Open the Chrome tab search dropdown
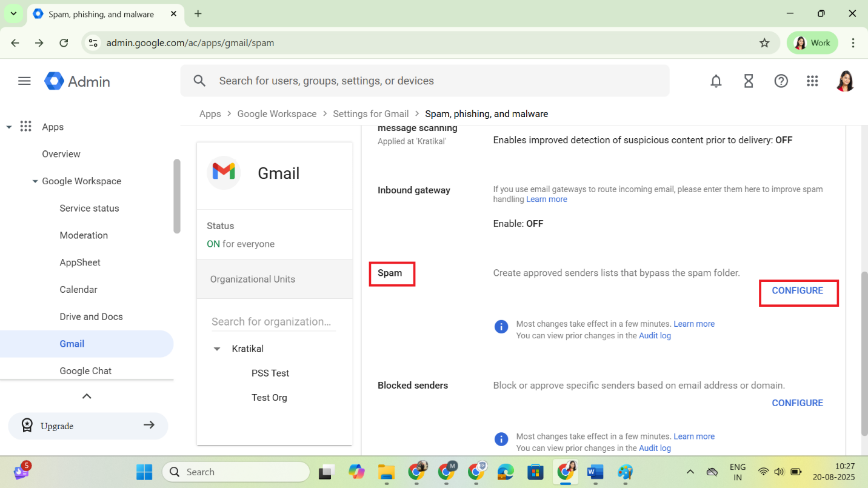Screen dimensions: 868x488 click(13, 13)
